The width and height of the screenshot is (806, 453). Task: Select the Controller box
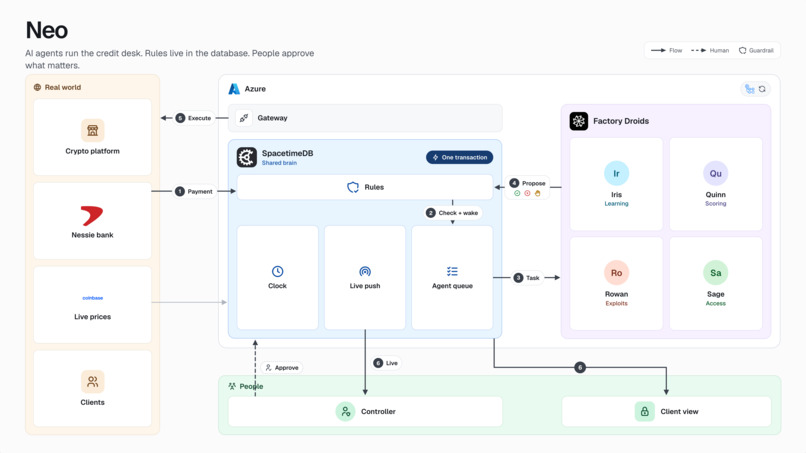tap(365, 411)
